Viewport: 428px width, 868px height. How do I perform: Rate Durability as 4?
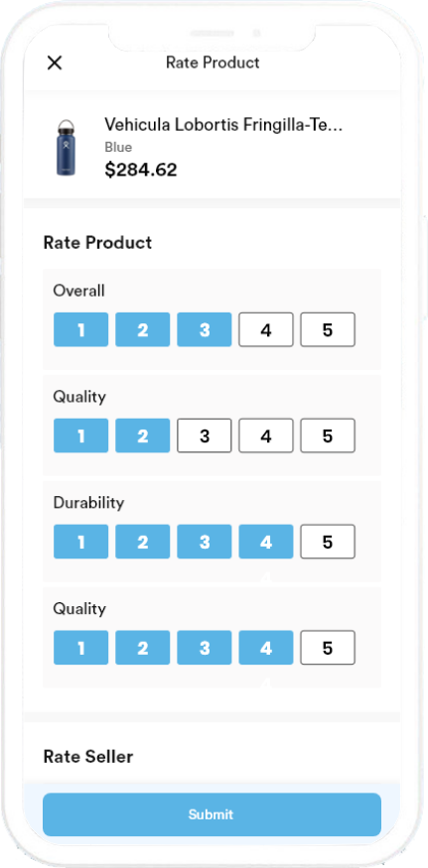point(265,542)
